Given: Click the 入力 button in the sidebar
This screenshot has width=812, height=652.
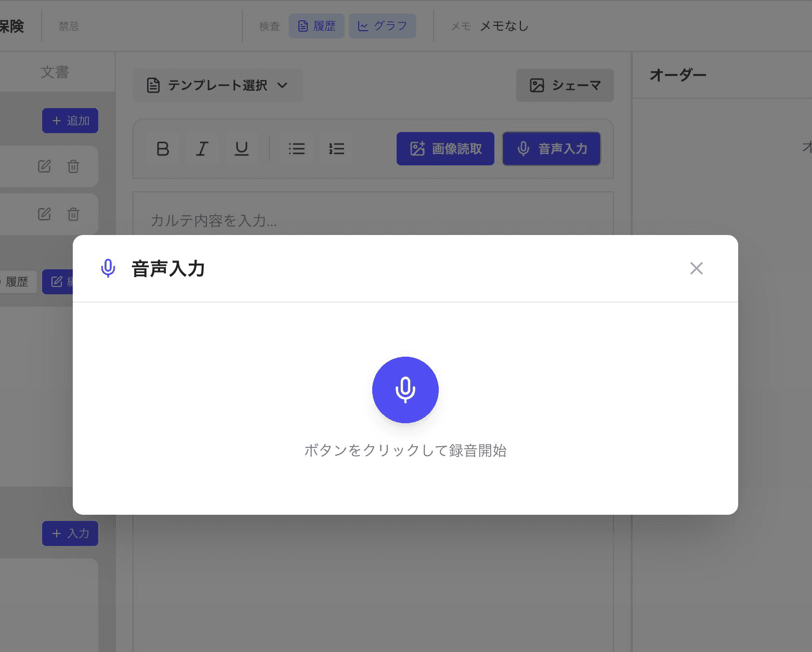Looking at the screenshot, I should (70, 533).
